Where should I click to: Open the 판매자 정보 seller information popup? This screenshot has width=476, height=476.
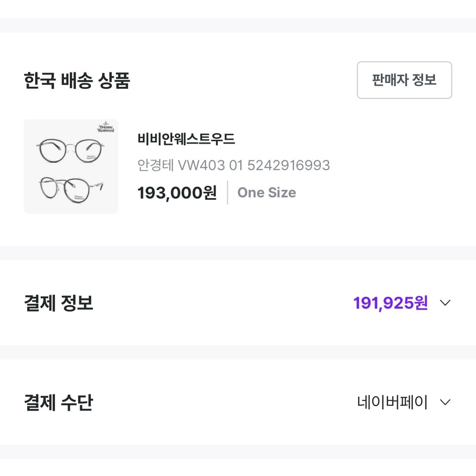coord(404,80)
